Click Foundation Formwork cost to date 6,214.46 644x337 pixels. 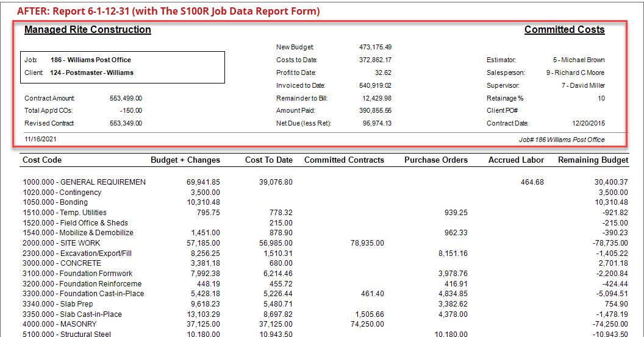click(278, 274)
